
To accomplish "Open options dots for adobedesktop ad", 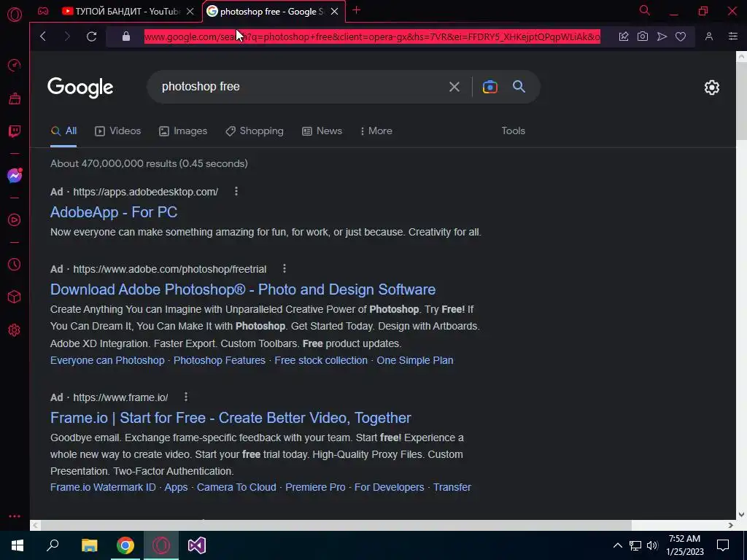I will click(x=236, y=192).
